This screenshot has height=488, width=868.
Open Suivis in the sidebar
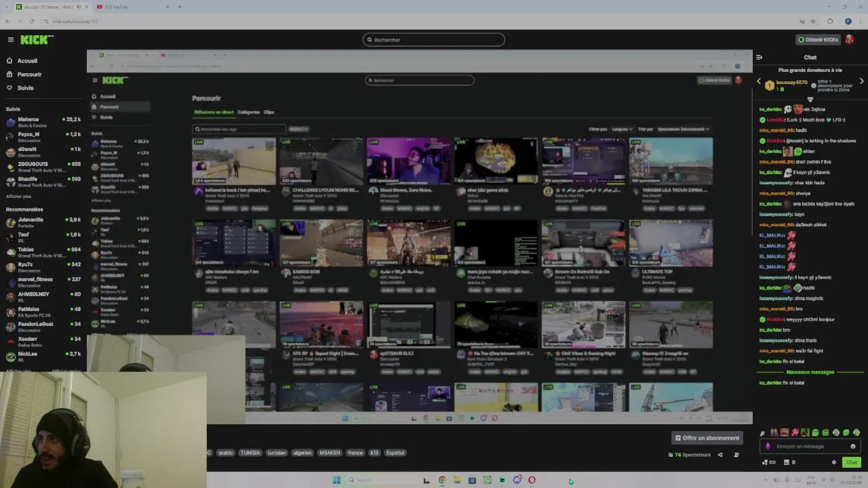25,88
